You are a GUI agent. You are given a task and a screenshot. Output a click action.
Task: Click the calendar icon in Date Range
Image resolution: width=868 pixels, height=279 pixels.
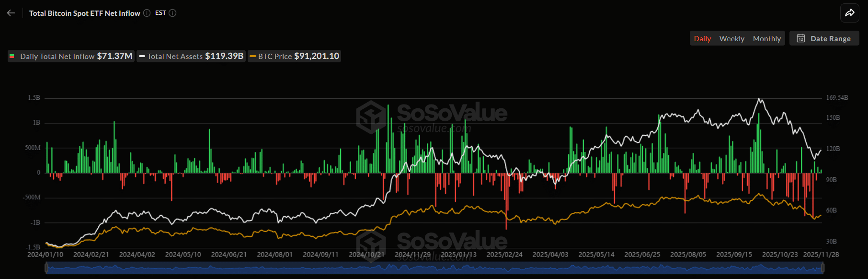800,38
